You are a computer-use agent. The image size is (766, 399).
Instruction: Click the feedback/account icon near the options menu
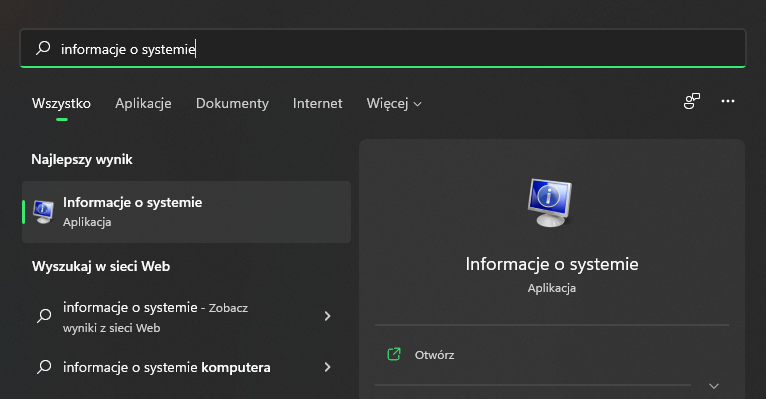point(691,101)
